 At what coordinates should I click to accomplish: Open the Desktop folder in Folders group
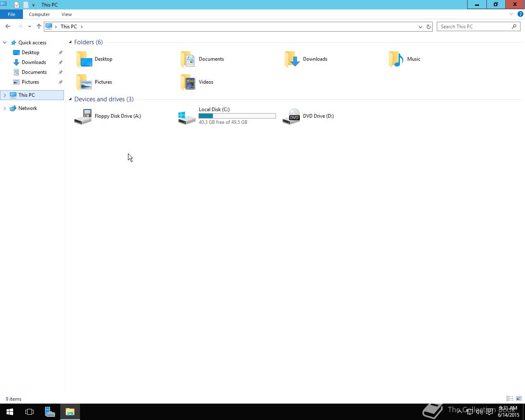click(x=94, y=59)
